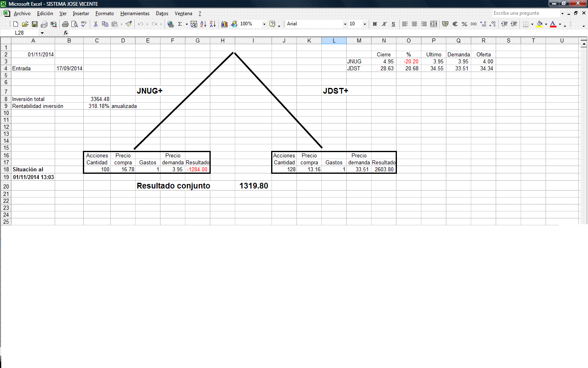The height and width of the screenshot is (368, 588).
Task: Expand the Name Box dropdown
Action: point(42,33)
